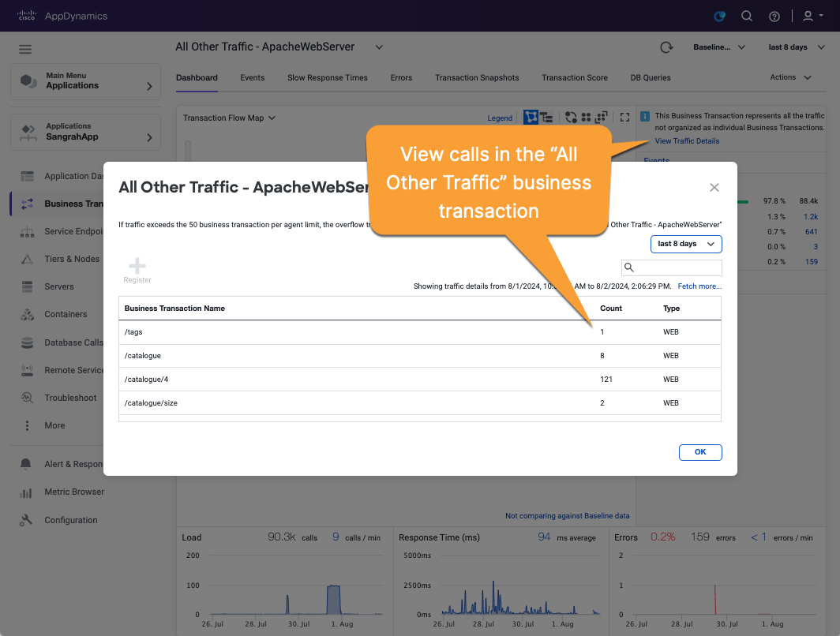
Task: Click the search magnifier in dialog
Action: tap(629, 267)
